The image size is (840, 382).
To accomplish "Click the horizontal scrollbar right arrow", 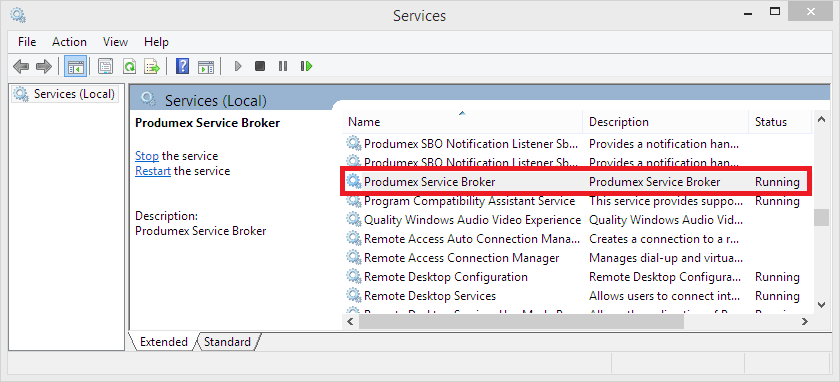I will pos(805,321).
